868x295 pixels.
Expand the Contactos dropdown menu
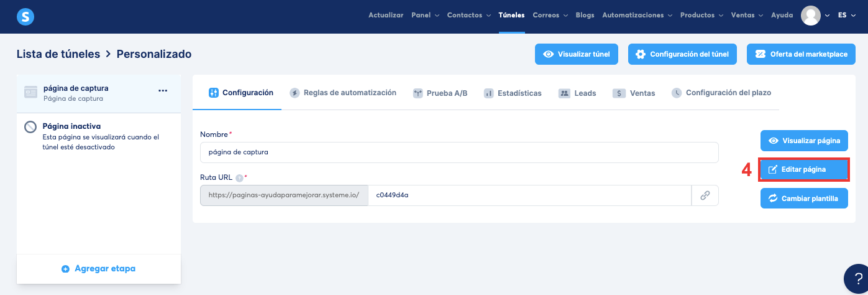(468, 16)
